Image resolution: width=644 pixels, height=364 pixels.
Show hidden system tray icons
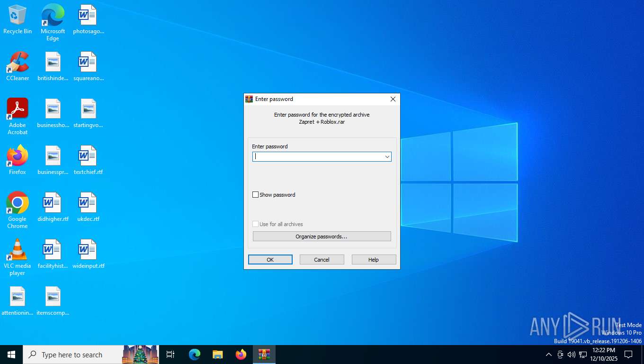548,355
